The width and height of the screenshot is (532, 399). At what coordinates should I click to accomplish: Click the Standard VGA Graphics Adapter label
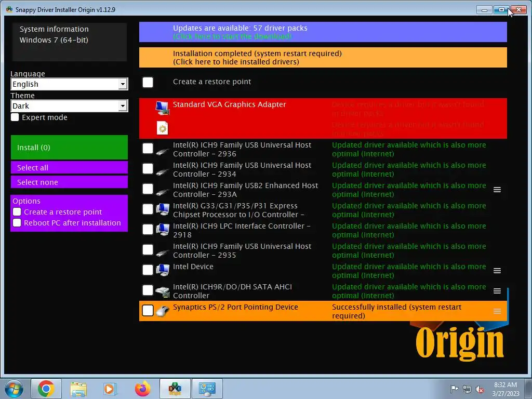pos(229,104)
